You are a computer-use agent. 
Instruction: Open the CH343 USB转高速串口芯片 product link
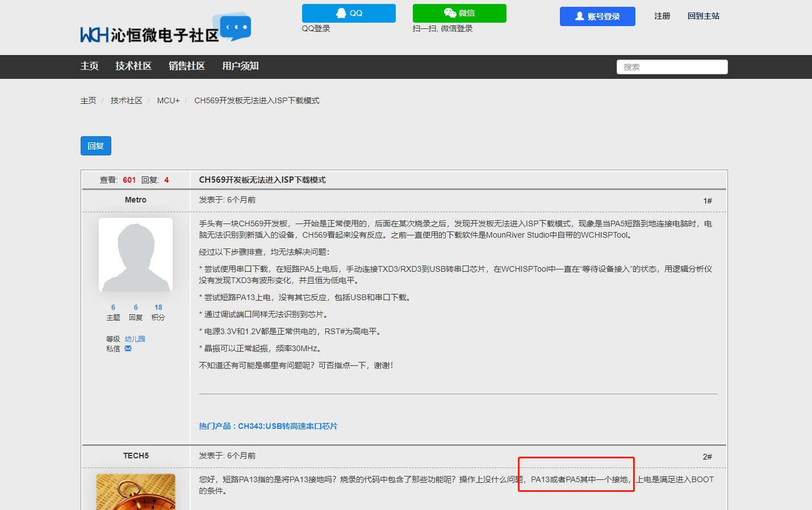(286, 426)
